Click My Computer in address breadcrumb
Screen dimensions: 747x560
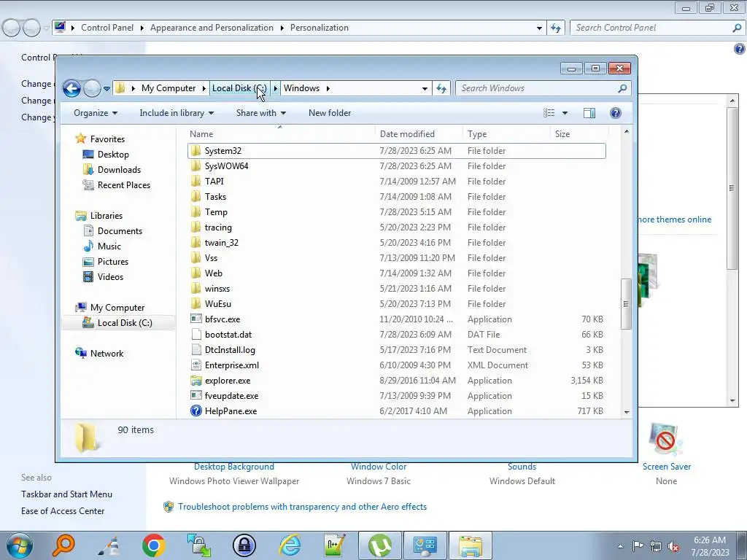pos(169,88)
